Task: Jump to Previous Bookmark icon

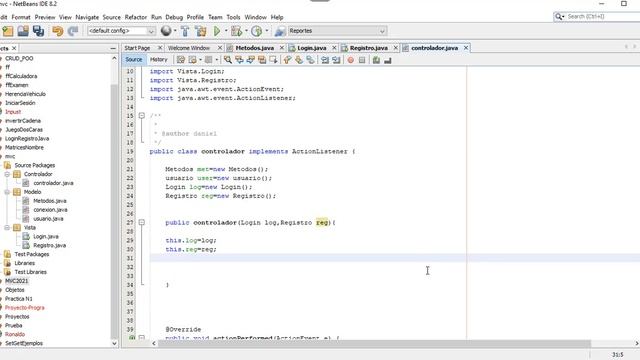Action: 287,60
